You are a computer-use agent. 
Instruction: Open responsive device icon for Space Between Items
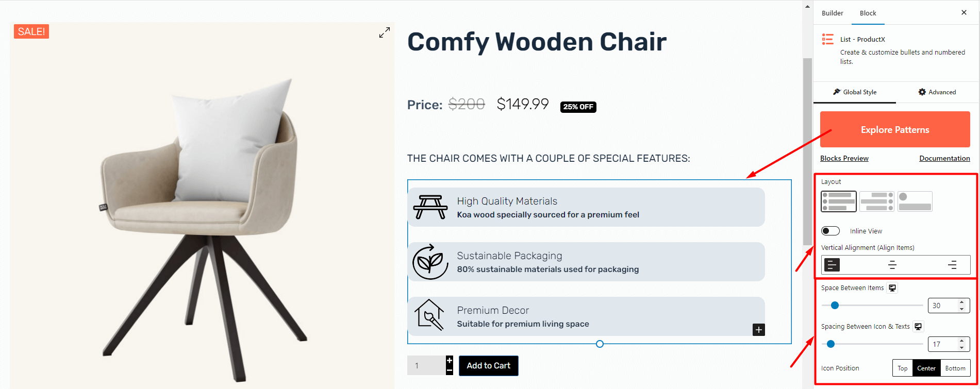(x=892, y=288)
